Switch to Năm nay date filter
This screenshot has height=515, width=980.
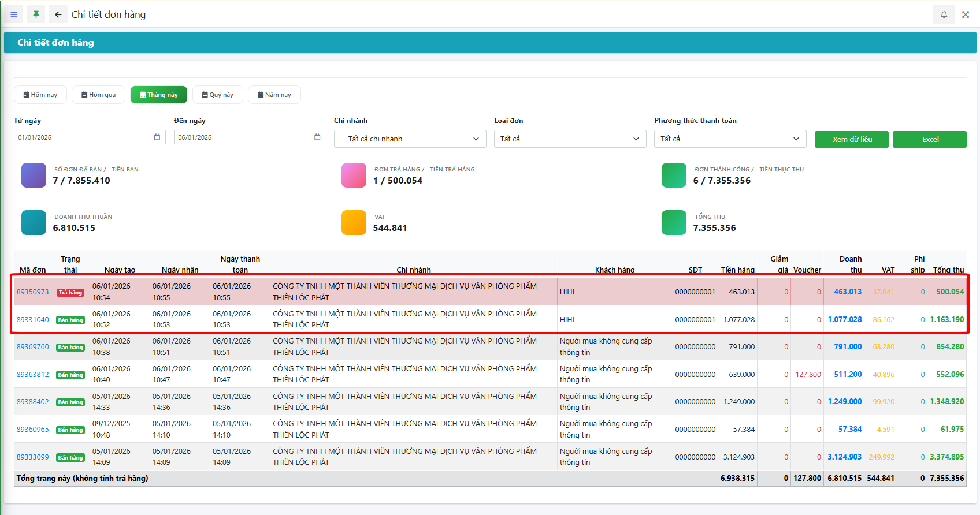(x=274, y=95)
